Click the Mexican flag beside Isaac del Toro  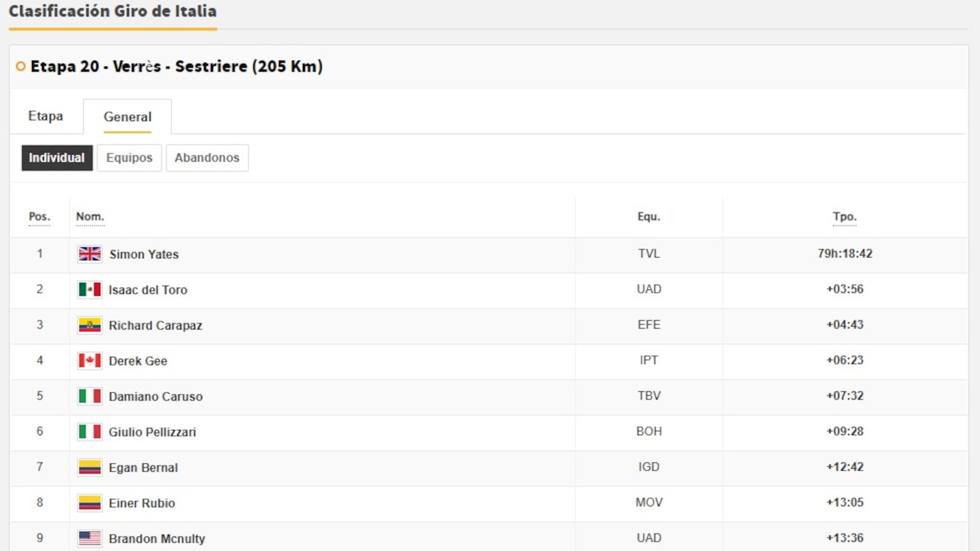89,289
